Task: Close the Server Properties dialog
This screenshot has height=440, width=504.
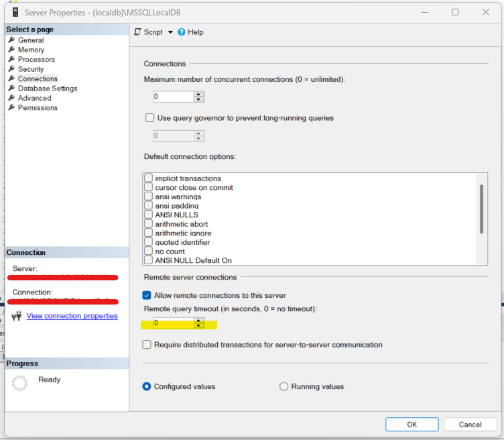Action: coord(486,12)
